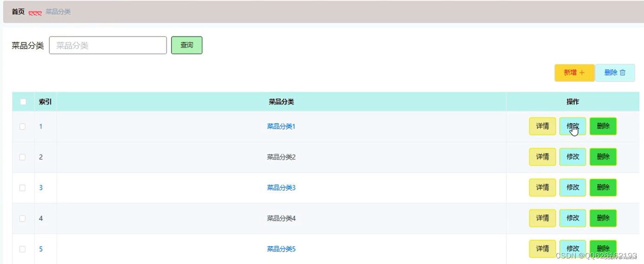This screenshot has height=264, width=644.
Task: Click 修改 for 菜品分类4
Action: tap(573, 218)
